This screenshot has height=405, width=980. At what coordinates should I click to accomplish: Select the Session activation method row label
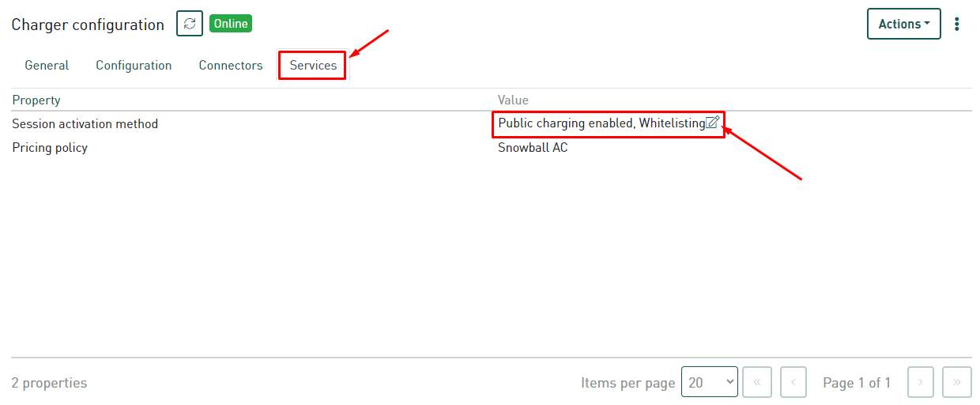[85, 123]
